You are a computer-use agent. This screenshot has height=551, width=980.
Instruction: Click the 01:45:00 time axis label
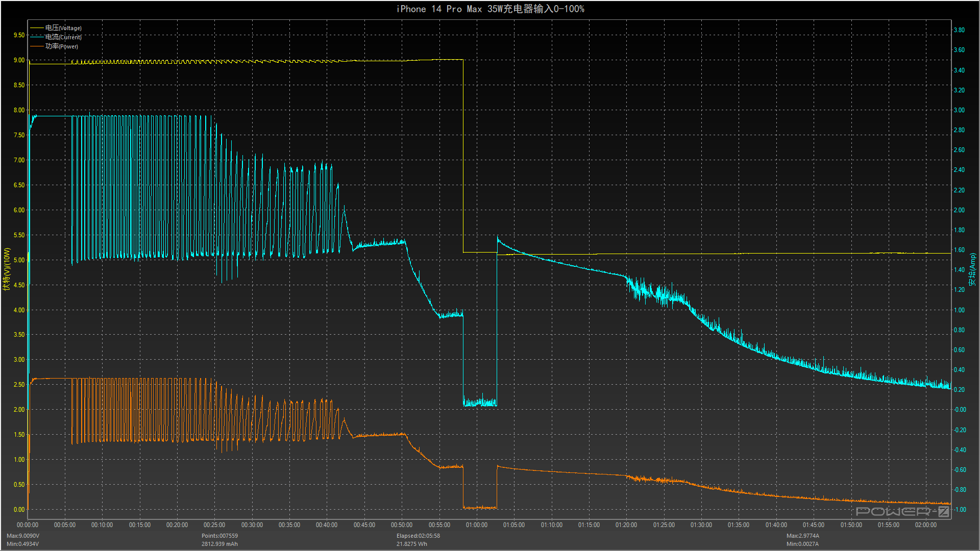pyautogui.click(x=814, y=525)
